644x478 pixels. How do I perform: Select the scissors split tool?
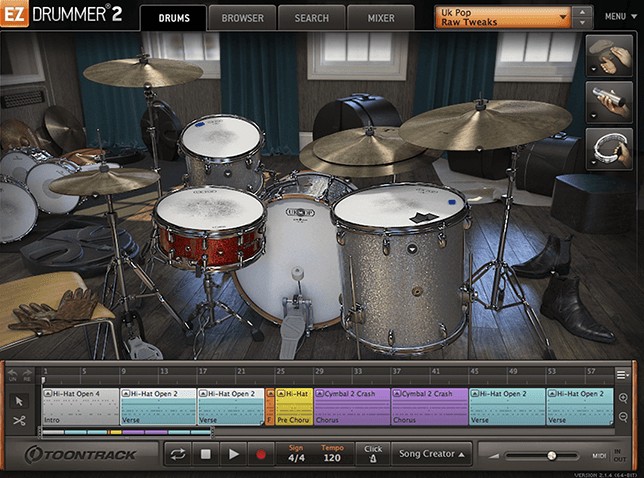pyautogui.click(x=19, y=421)
